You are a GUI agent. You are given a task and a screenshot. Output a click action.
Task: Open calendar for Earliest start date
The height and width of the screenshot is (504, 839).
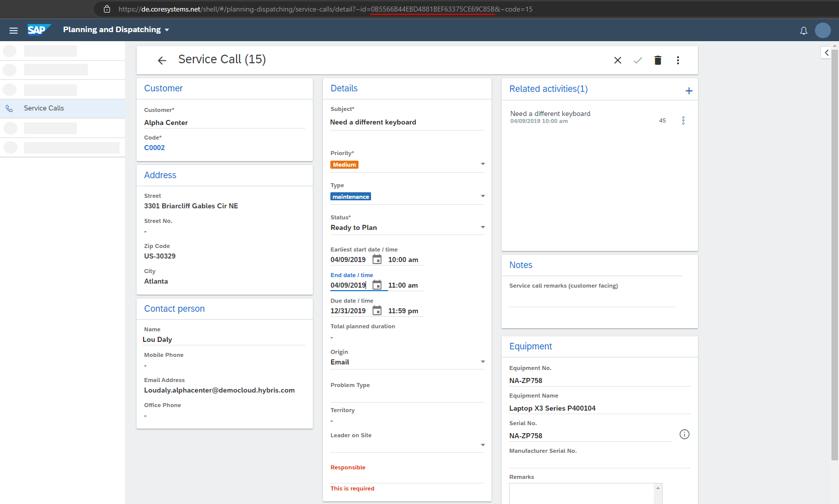(x=377, y=260)
